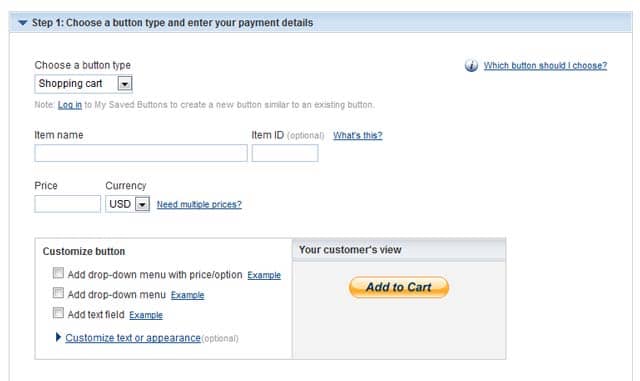Open the button type dropdown arrow
Viewport: 640px width, 381px height.
124,84
